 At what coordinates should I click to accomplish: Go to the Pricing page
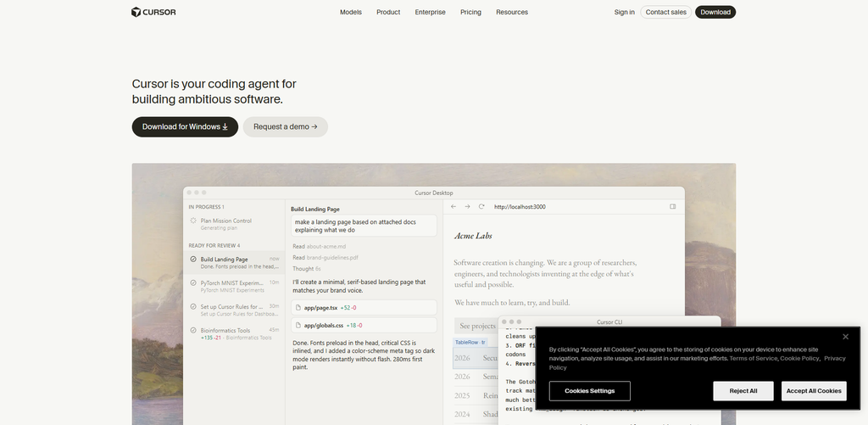point(470,12)
